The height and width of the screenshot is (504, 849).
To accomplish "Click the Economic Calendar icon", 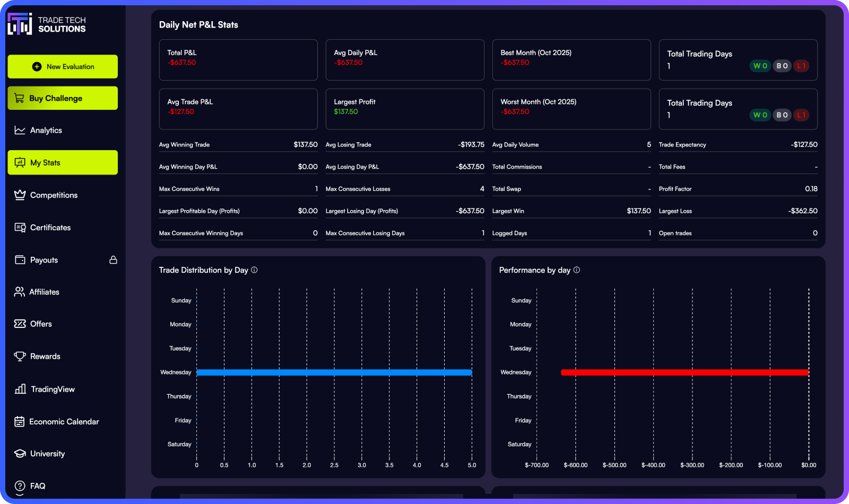I will pos(20,421).
